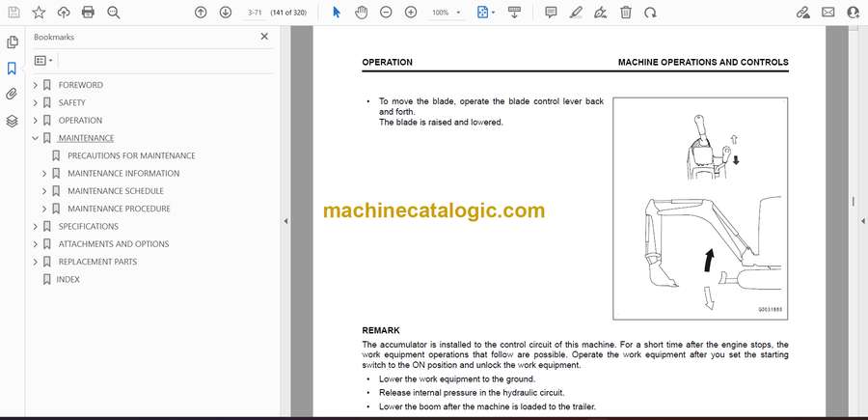
Task: Go to REPLACEMENT PARTS bookmark
Action: coord(97,262)
